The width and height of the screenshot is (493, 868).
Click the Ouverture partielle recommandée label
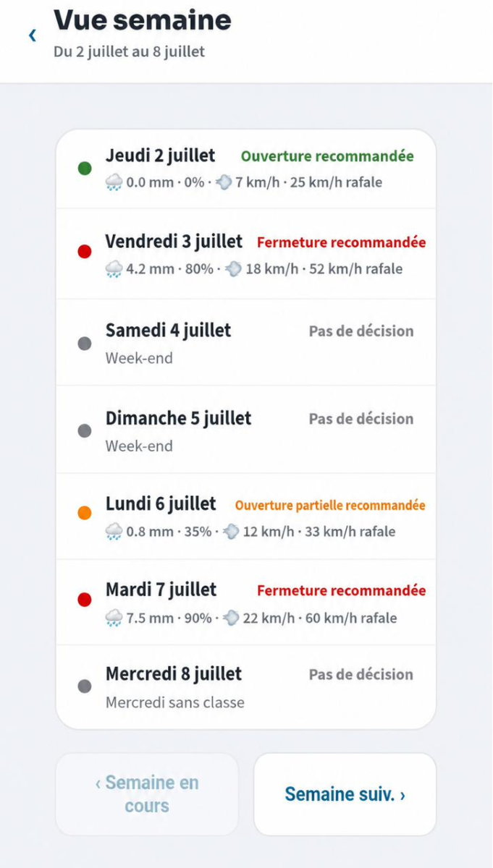click(330, 506)
